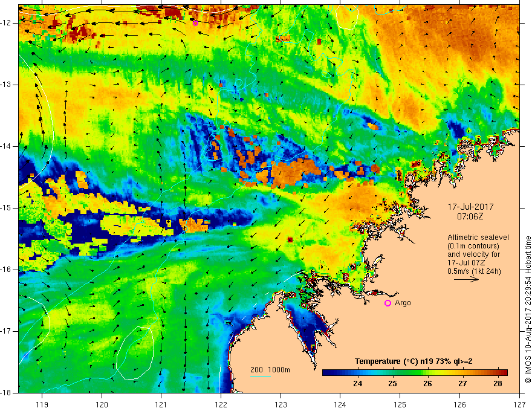Image resolution: width=532 pixels, height=411 pixels.
Task: Click the color bar label 26
Action: (427, 384)
